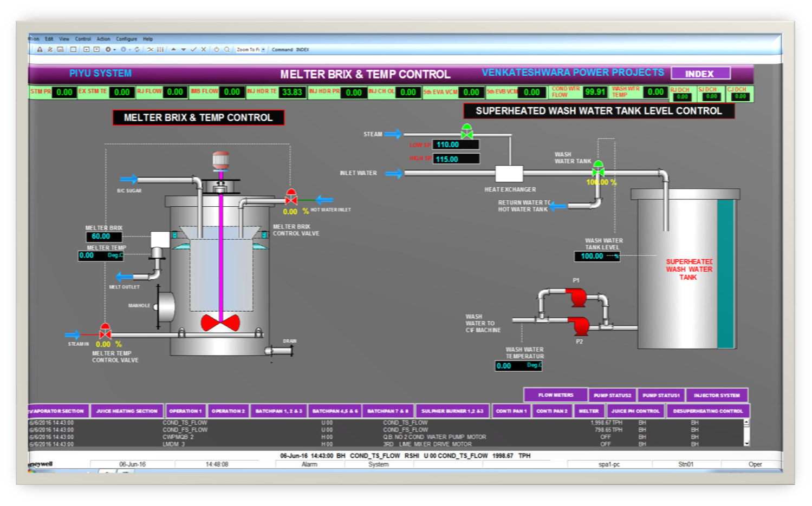Click the lower value down arrow
Screen dimensions: 812x506
(184, 49)
